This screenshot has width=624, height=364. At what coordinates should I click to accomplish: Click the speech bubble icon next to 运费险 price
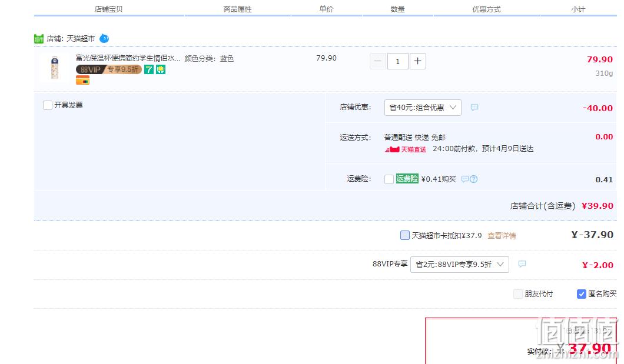coord(465,179)
